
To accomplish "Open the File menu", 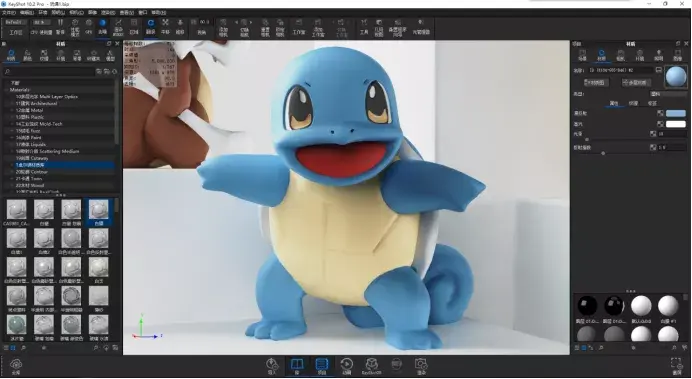I will 9,13.
